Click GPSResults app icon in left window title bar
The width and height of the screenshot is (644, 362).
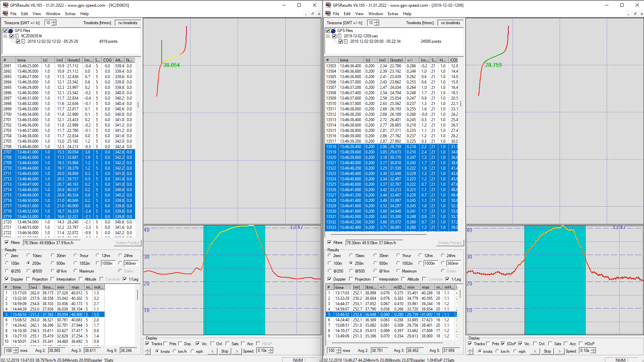[x=5, y=5]
